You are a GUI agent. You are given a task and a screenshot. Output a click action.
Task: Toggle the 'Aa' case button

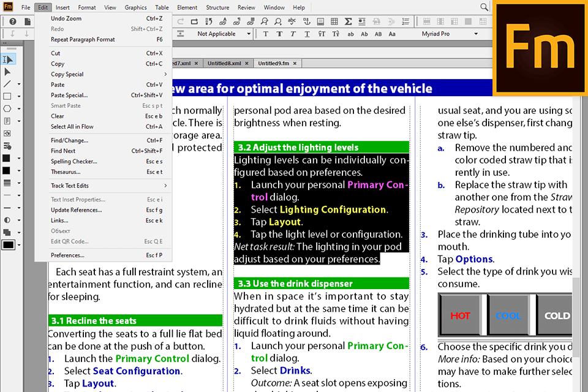click(392, 34)
